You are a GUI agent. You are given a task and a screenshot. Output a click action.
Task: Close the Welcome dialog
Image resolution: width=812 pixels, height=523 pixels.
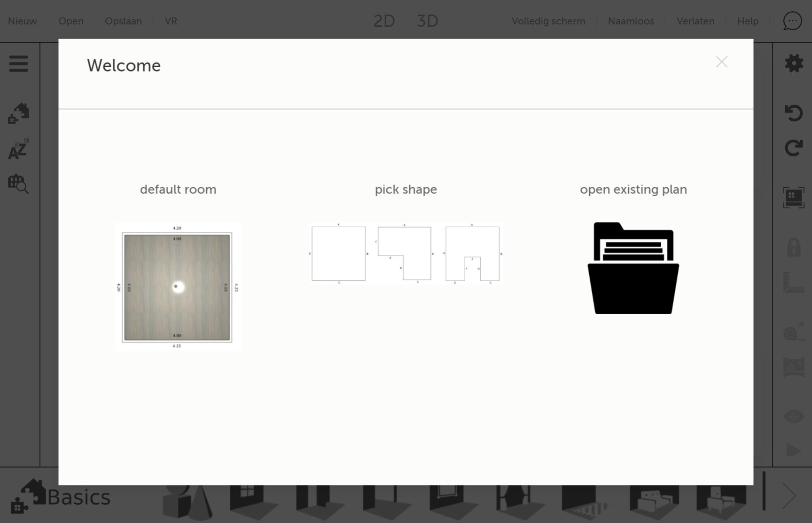(x=721, y=62)
